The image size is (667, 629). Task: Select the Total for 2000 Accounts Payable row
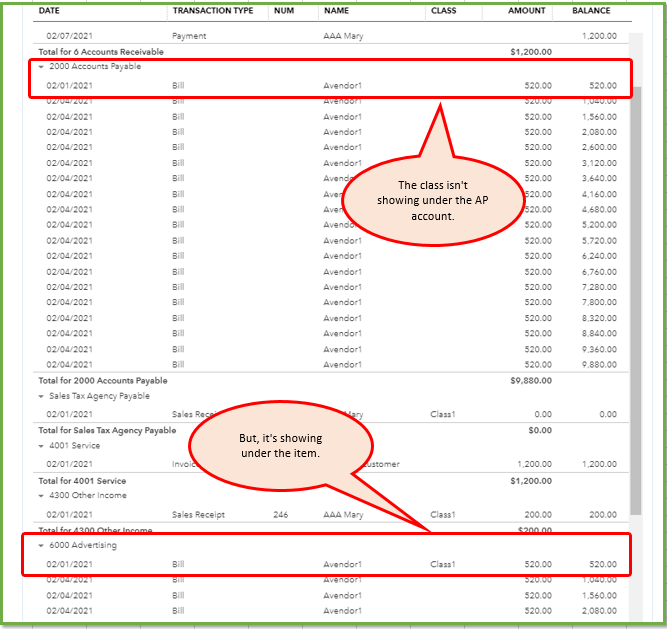[331, 381]
